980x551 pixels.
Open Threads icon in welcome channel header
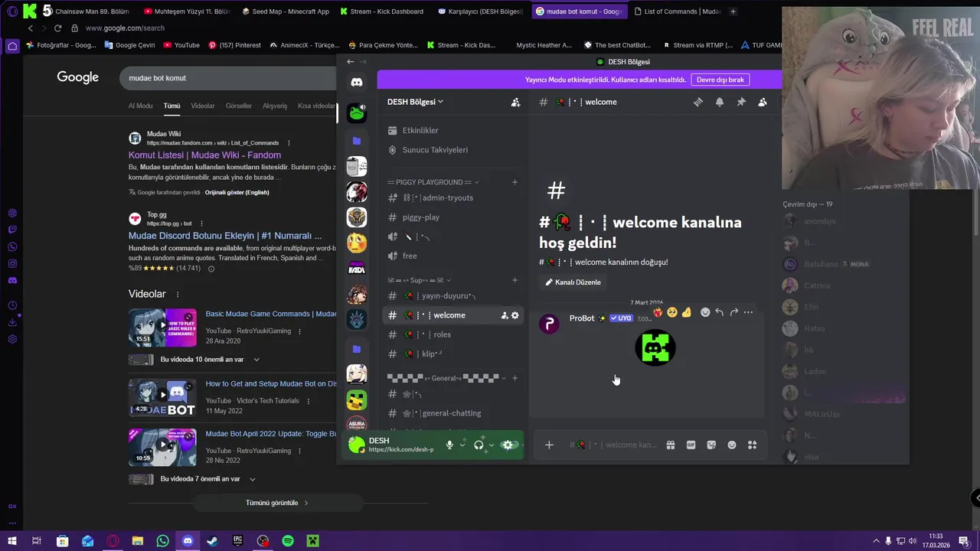698,102
